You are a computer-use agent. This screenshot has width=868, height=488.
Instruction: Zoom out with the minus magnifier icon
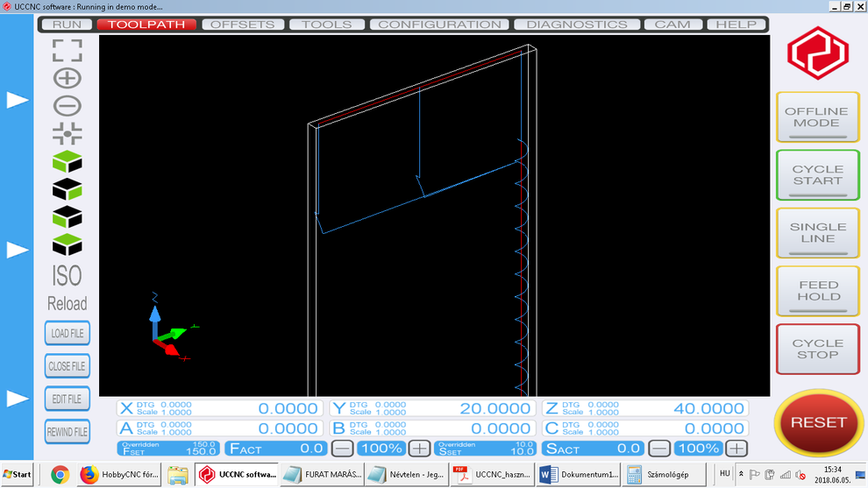[x=68, y=106]
